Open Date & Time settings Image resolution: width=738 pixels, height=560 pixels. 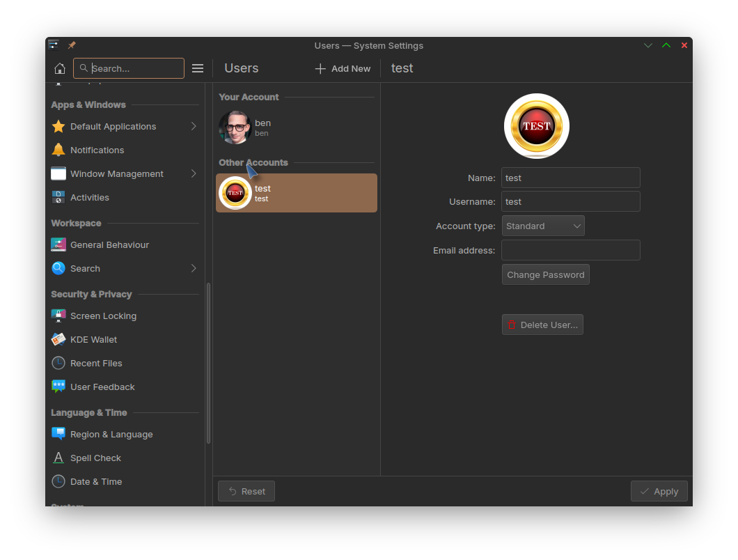tap(125, 481)
